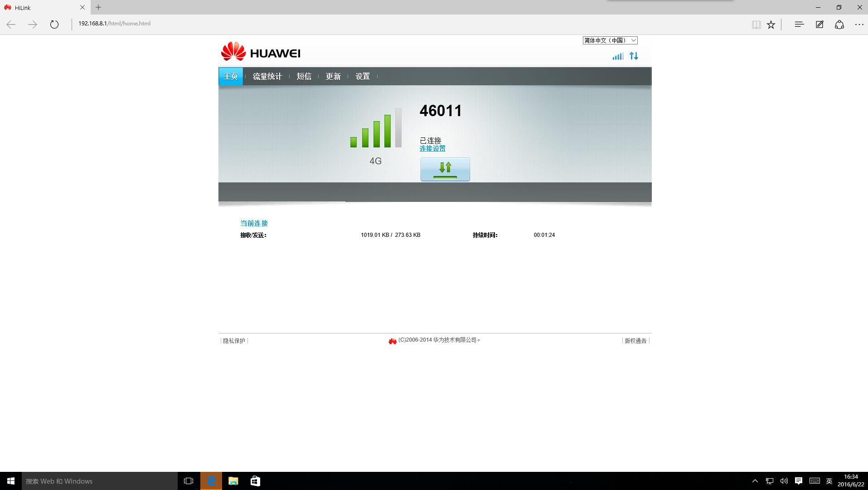
Task: Open the Edge more actions ellipsis
Action: pos(859,24)
